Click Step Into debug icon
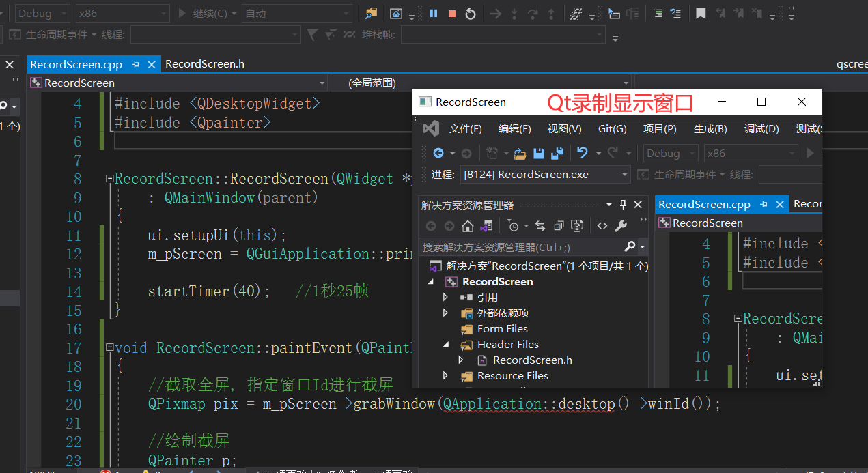The image size is (868, 473). click(514, 13)
